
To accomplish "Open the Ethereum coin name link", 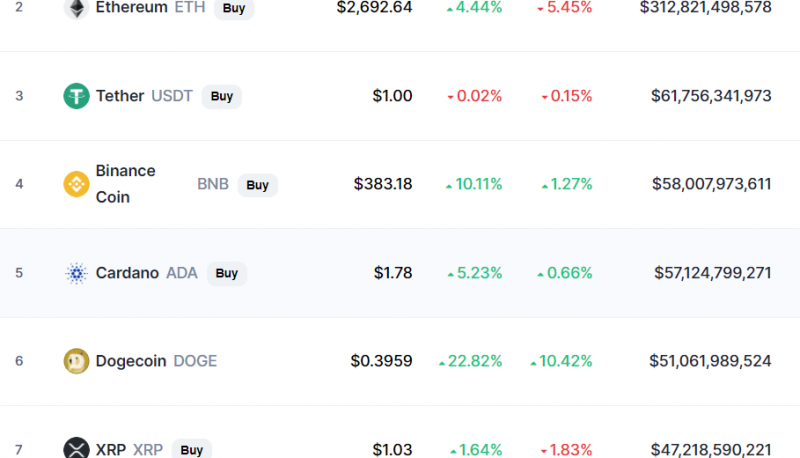I will pos(132,8).
